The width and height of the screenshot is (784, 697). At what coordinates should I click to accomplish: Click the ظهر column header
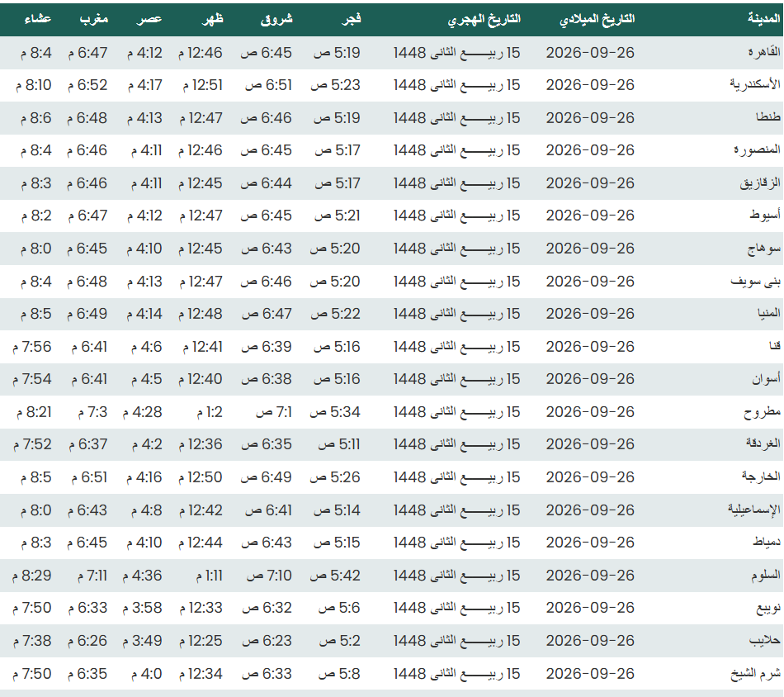click(x=212, y=19)
